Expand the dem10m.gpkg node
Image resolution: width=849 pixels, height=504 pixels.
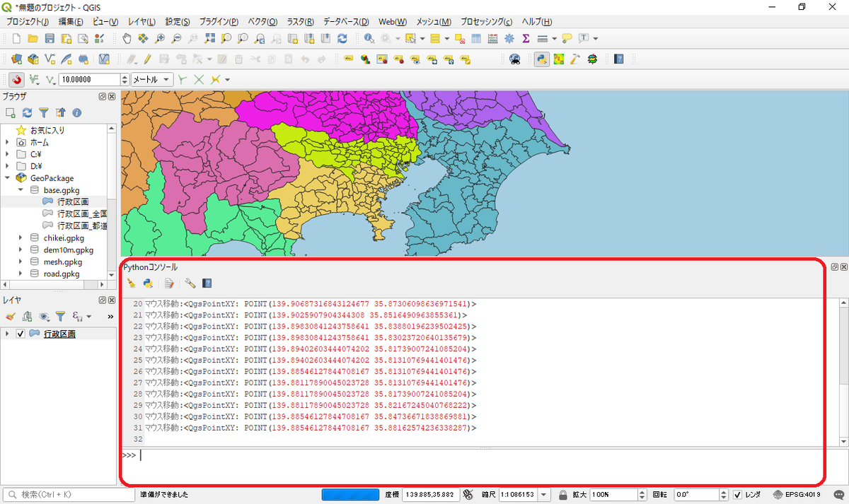pos(21,250)
